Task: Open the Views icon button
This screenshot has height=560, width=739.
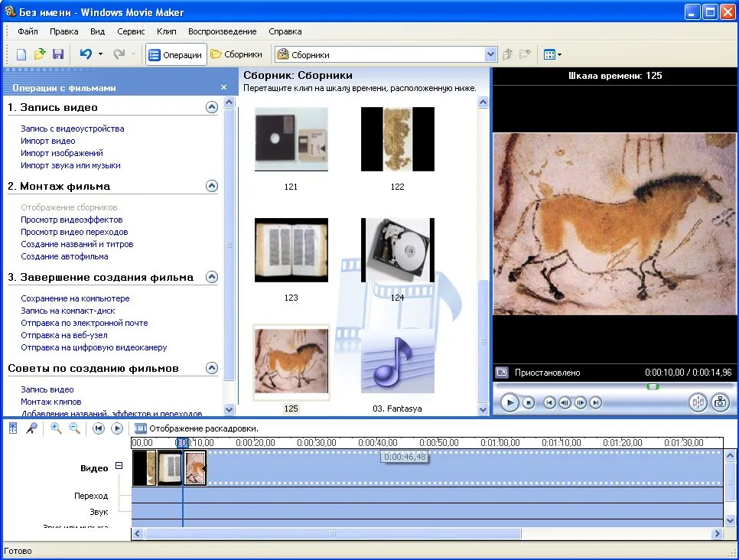Action: coord(549,54)
